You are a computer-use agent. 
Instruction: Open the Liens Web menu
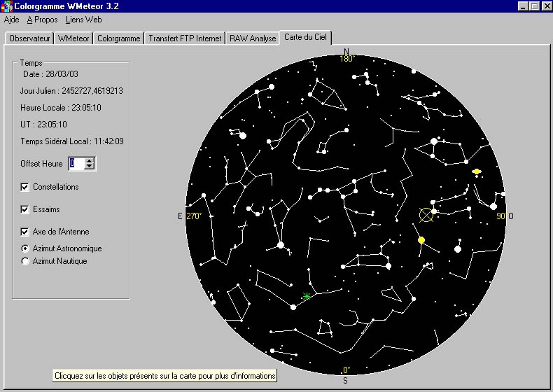pyautogui.click(x=83, y=20)
